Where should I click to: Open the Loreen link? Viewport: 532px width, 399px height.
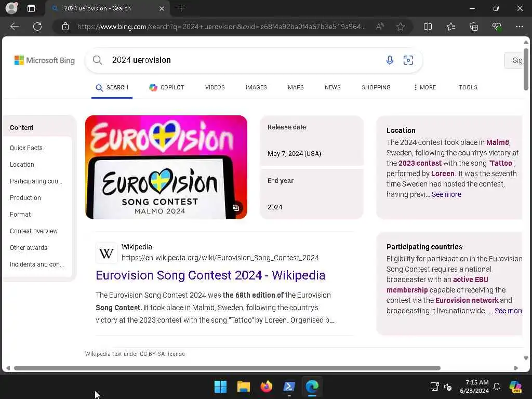tap(443, 174)
